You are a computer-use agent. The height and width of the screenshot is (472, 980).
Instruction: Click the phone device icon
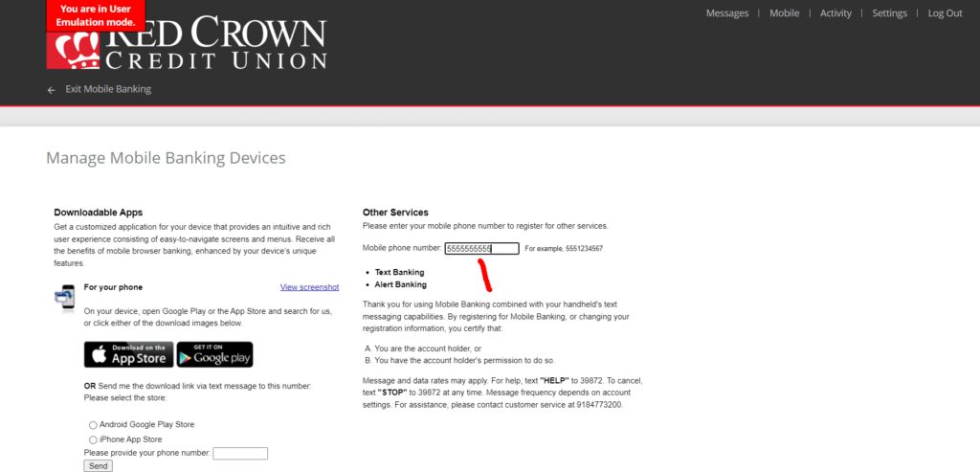64,298
